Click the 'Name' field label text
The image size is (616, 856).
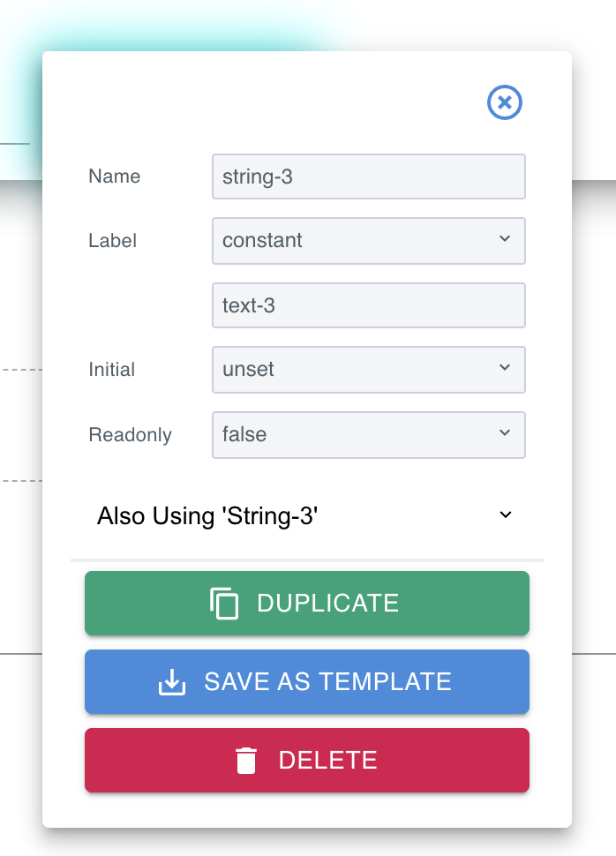(115, 176)
